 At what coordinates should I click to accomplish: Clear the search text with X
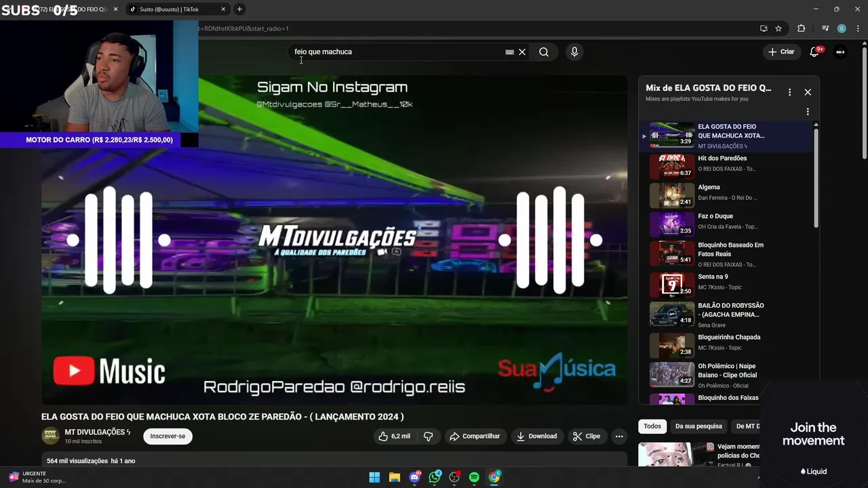[x=522, y=52]
